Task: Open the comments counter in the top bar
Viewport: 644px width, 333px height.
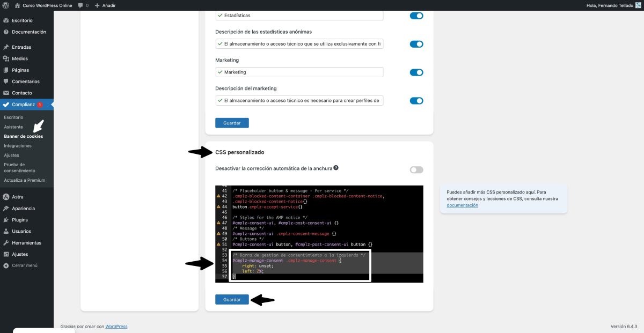Action: click(x=82, y=5)
